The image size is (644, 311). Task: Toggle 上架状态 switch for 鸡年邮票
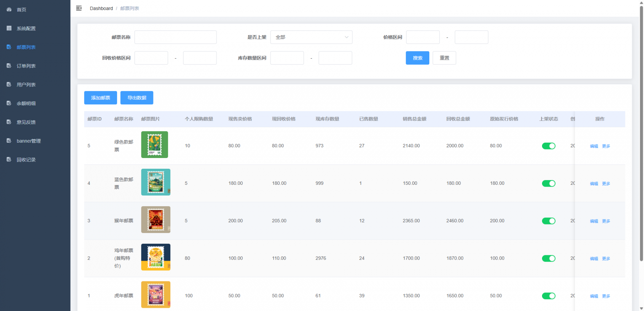(548, 258)
